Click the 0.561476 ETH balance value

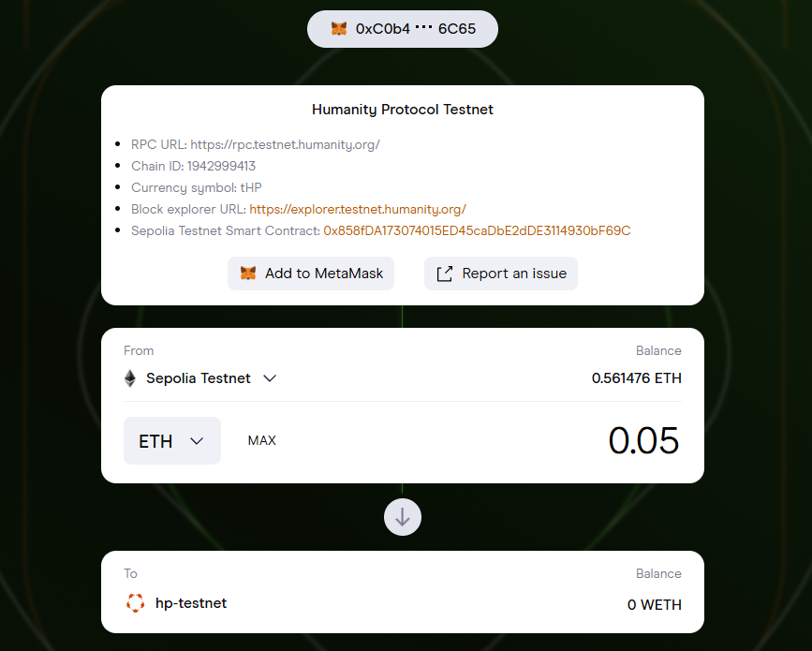tap(636, 378)
